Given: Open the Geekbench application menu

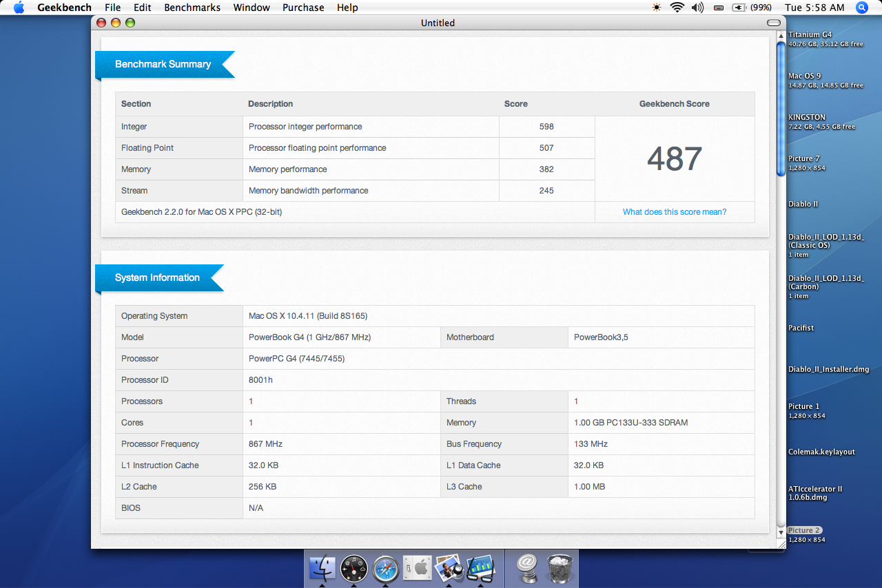Looking at the screenshot, I should click(x=64, y=8).
